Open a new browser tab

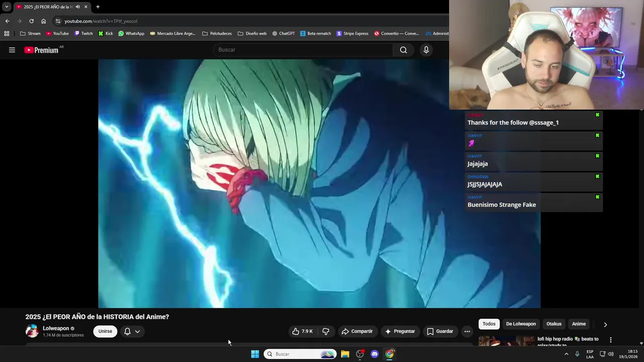98,7
